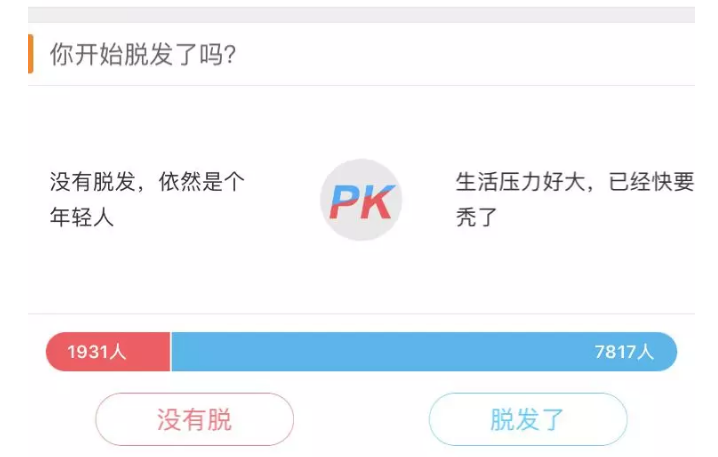Click the divider line below the poll title
The image size is (718, 457).
pyautogui.click(x=360, y=85)
